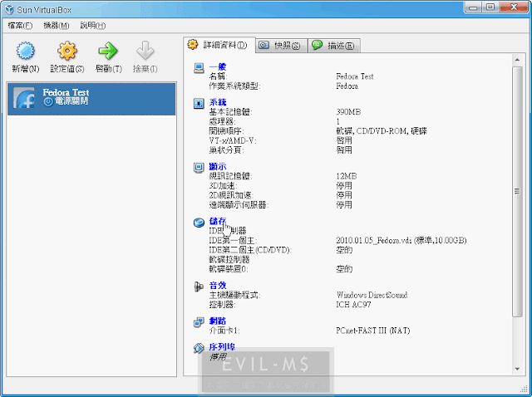Open the 系統 settings link
The width and height of the screenshot is (532, 397).
click(218, 102)
